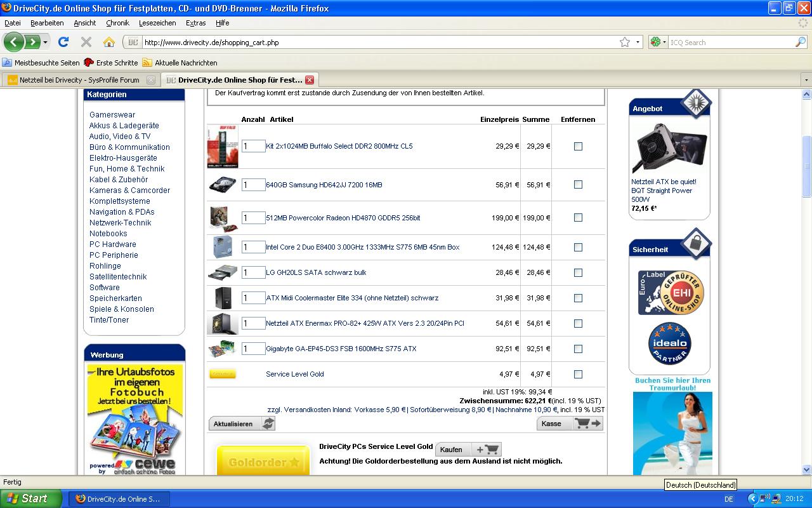Open the DC site identity icon in address bar
812x508 pixels.
(133, 43)
